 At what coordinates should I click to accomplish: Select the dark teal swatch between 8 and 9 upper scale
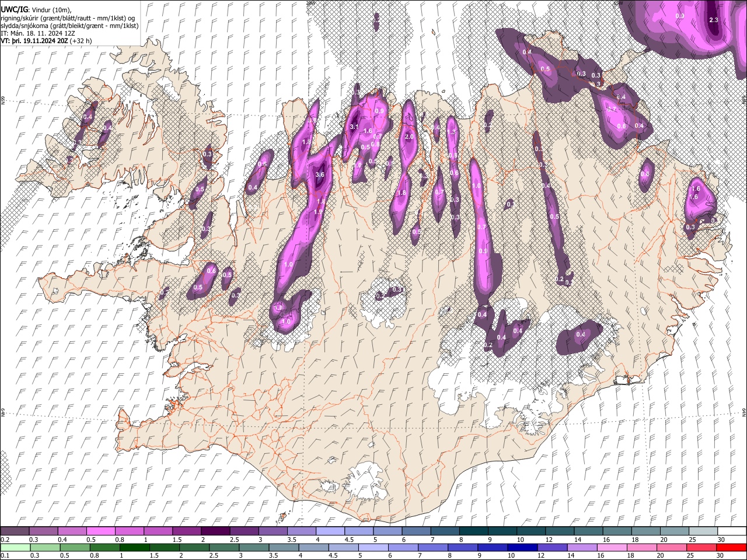point(473,531)
